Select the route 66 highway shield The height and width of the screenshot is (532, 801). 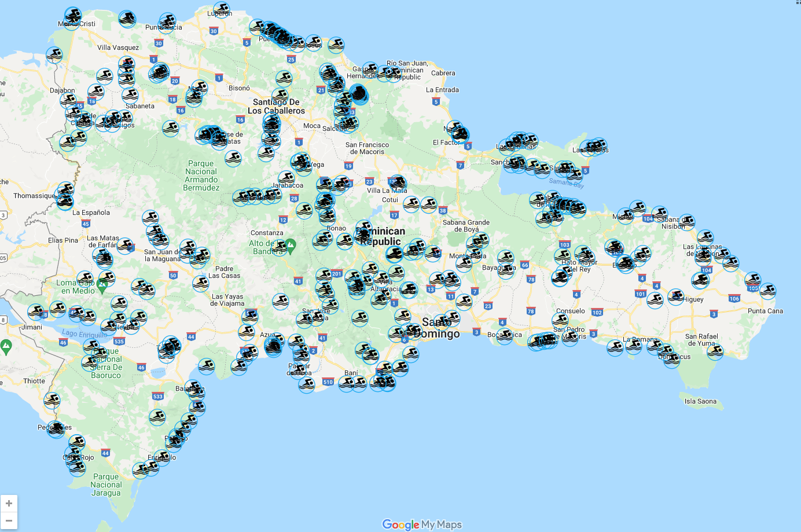tap(524, 265)
